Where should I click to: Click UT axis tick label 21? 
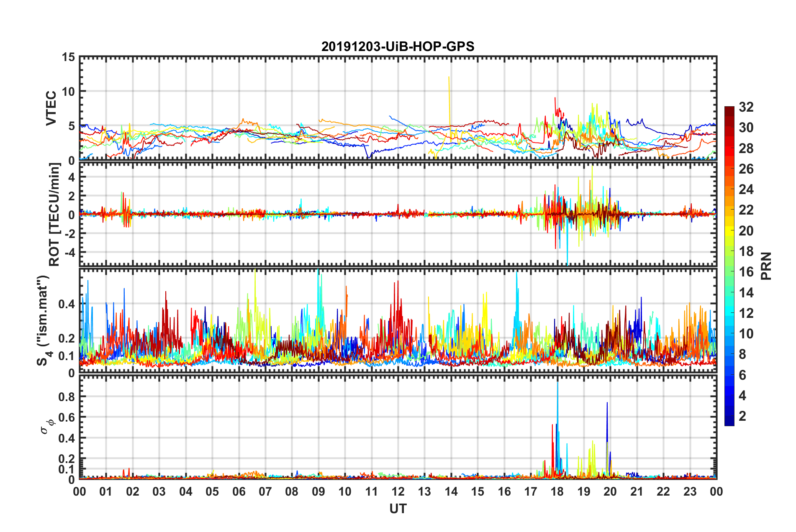click(x=637, y=491)
